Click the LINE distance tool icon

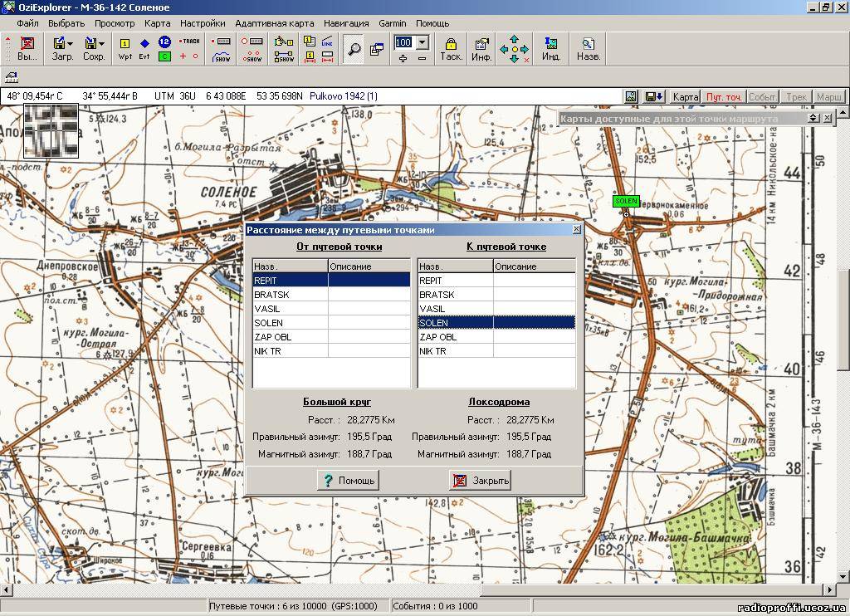pos(327,42)
